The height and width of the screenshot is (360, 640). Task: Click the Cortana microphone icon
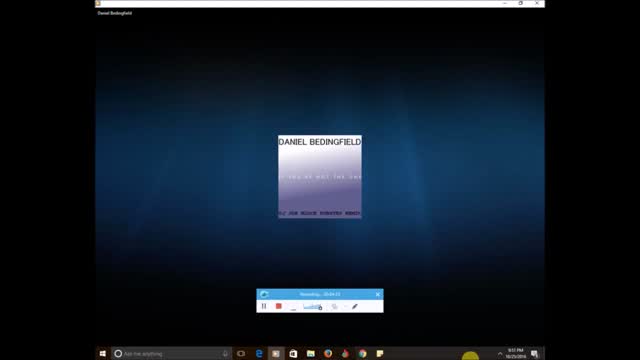225,353
